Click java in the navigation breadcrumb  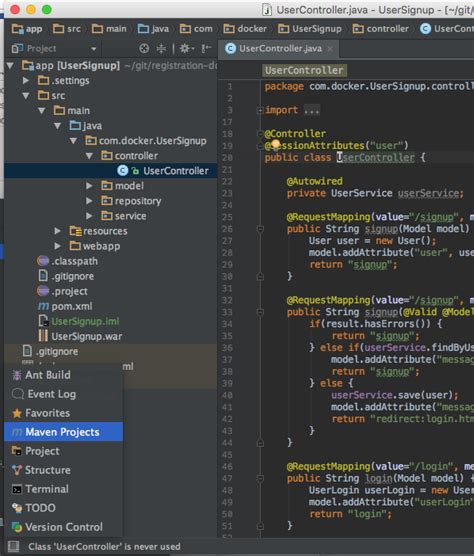(153, 29)
